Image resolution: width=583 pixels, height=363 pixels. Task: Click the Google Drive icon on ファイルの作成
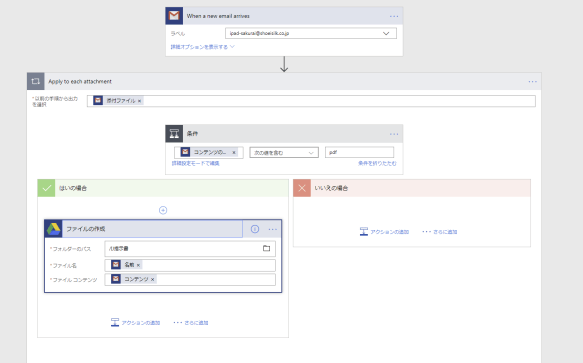[54, 229]
